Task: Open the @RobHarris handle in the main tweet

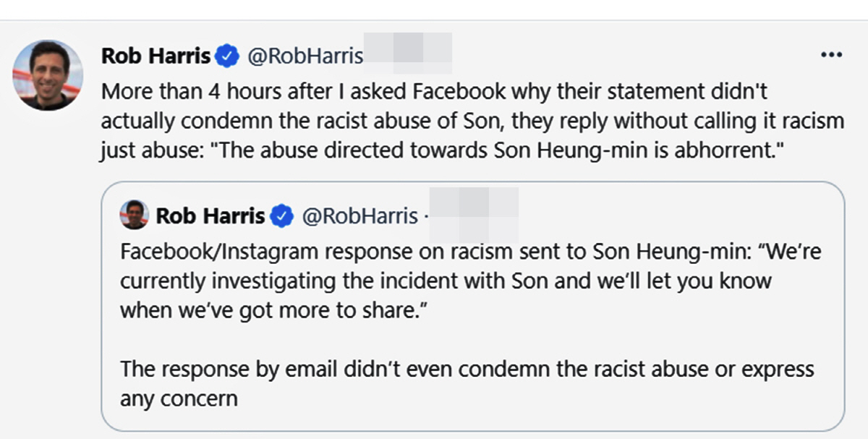Action: 306,56
